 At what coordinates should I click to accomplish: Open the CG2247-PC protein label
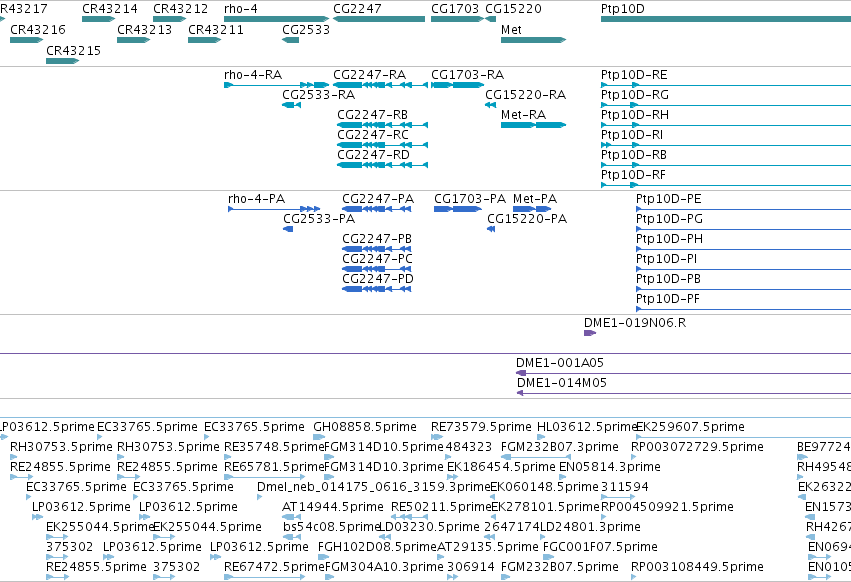[377, 259]
